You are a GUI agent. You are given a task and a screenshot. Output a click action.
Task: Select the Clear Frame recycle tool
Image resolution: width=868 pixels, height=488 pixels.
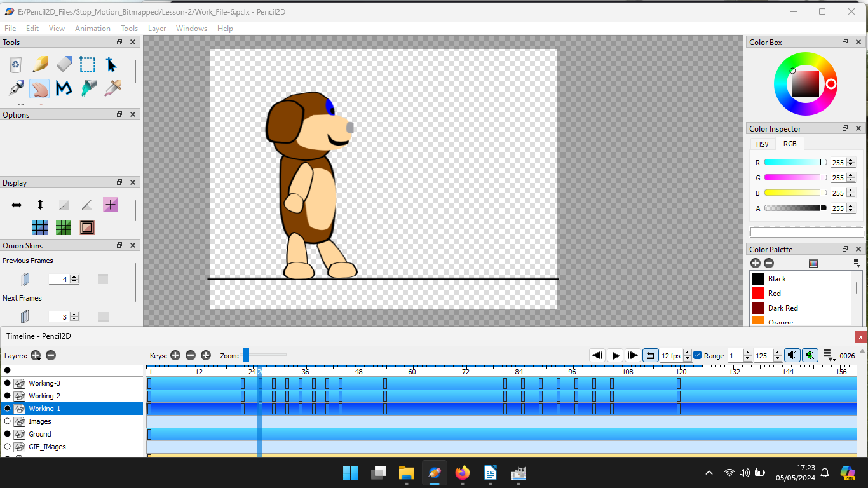point(16,64)
